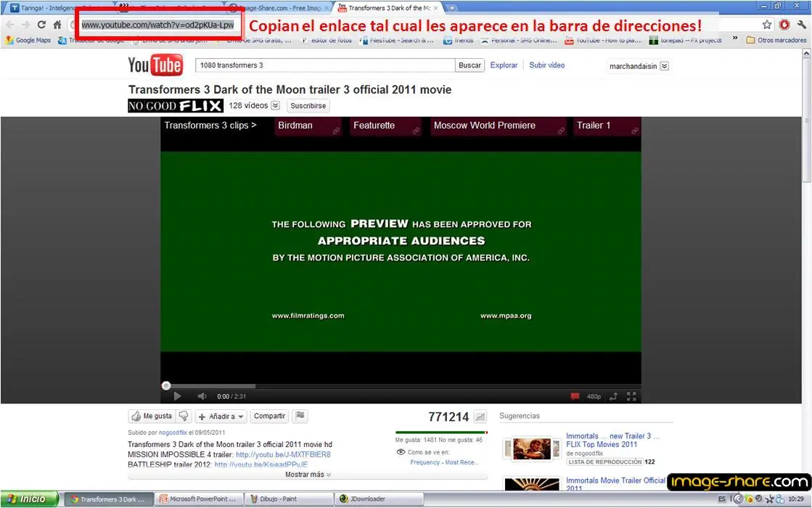This screenshot has width=812, height=508.
Task: Open the Immortals Movie Trailer Official link
Action: click(x=615, y=484)
